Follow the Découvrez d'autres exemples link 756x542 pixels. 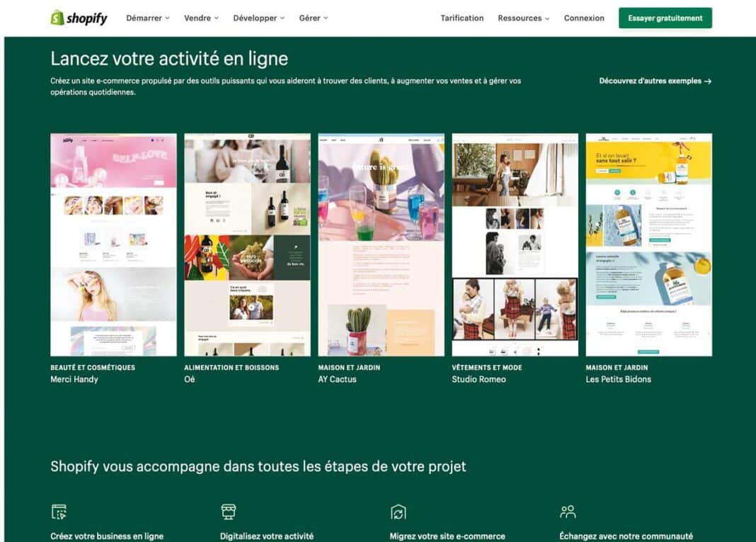(x=655, y=81)
